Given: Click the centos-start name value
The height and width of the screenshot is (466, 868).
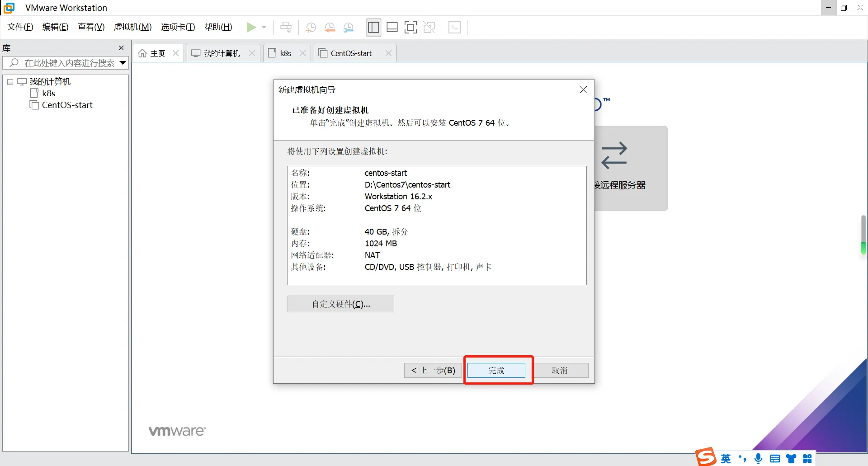Looking at the screenshot, I should click(386, 173).
